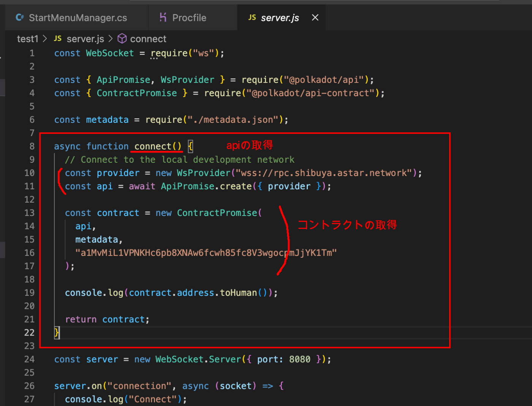Close the server.js tab
532x406 pixels.
pyautogui.click(x=315, y=17)
